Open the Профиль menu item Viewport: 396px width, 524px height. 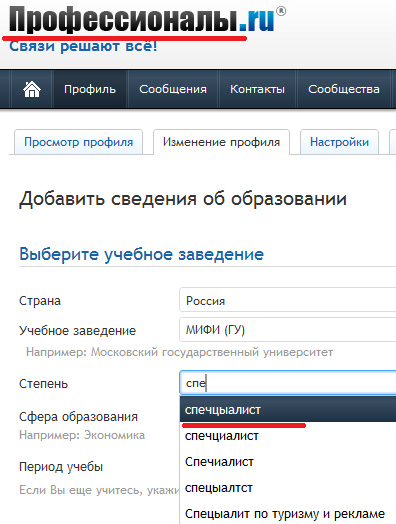pyautogui.click(x=90, y=89)
